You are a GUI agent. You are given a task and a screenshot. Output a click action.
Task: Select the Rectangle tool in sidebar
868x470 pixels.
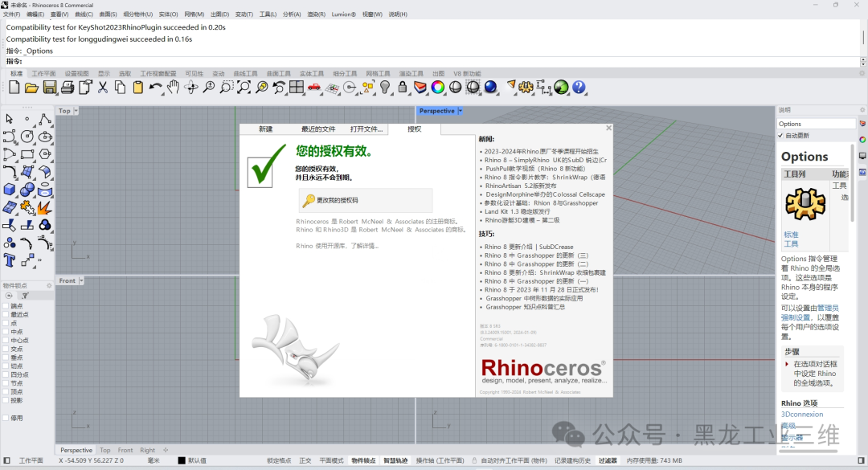(x=27, y=154)
